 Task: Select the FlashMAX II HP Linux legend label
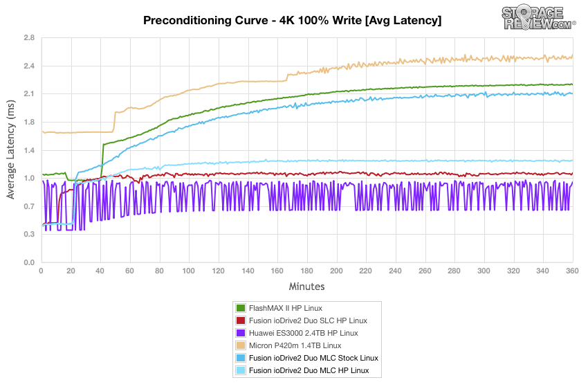[286, 308]
